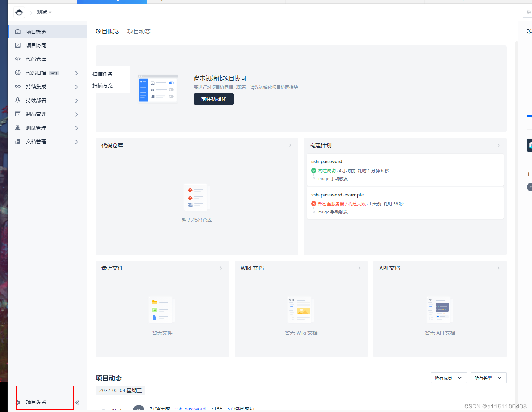532x412 pixels.
Task: Click the empty Wiki document illustration
Action: coord(301,310)
